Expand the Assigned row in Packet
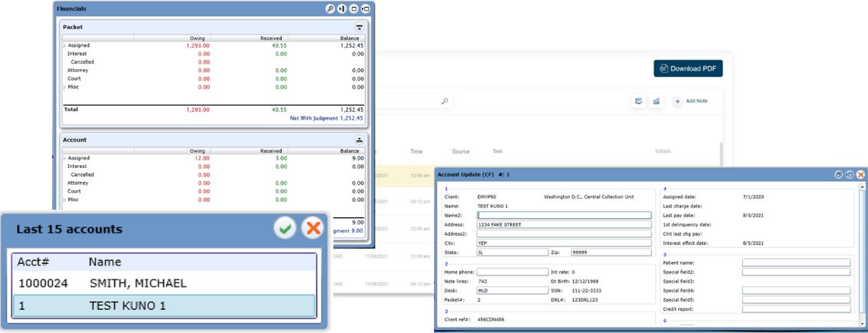Viewport: 868px width, 333px height. [x=65, y=45]
